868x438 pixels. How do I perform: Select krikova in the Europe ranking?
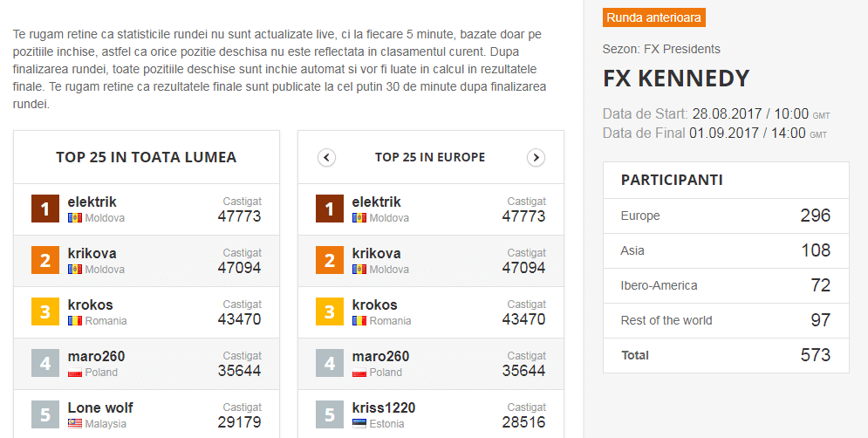377,254
